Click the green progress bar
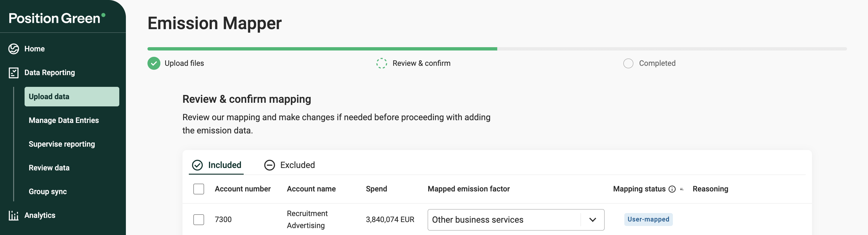 coord(322,49)
